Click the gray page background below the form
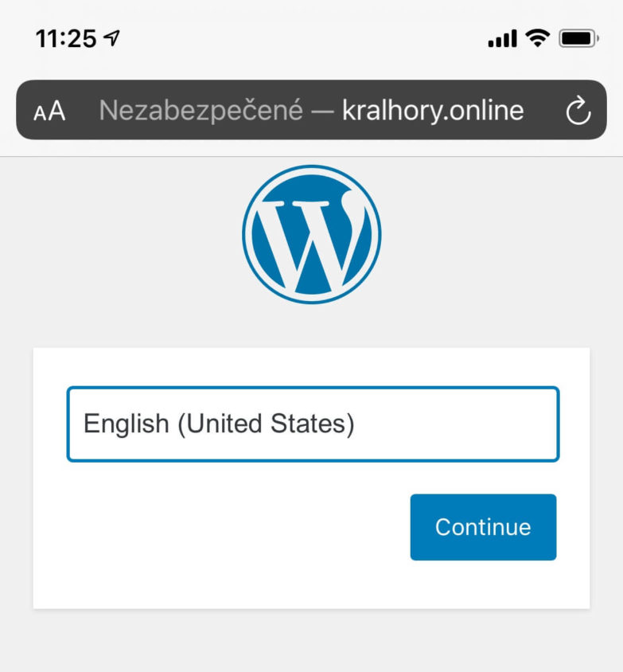The height and width of the screenshot is (672, 623). tap(311, 641)
